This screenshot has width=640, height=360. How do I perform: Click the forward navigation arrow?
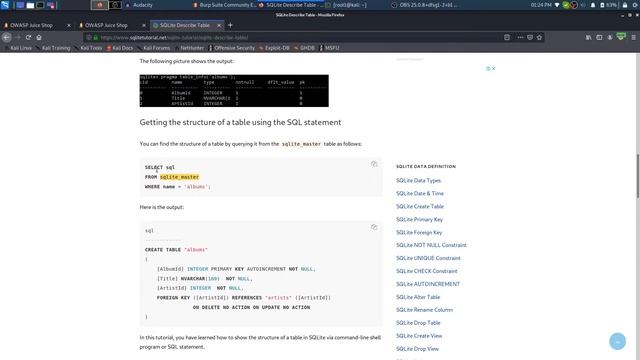[x=18, y=37]
